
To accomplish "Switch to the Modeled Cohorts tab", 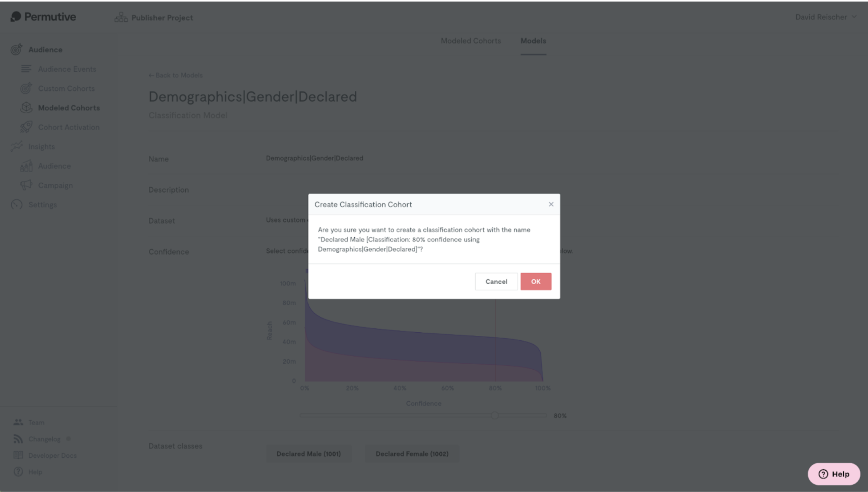I will pos(471,41).
